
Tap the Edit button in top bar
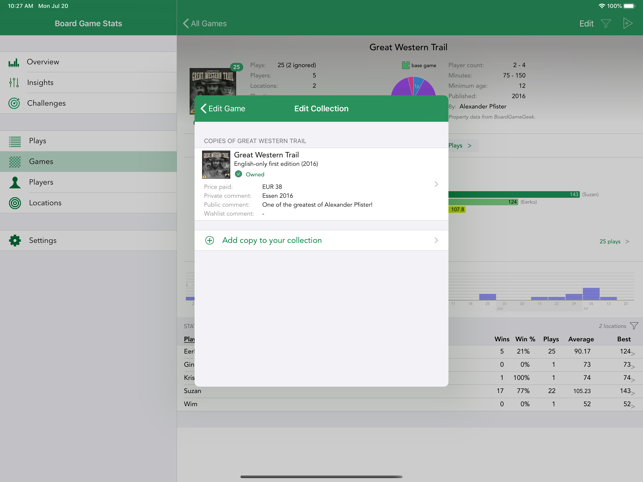586,24
